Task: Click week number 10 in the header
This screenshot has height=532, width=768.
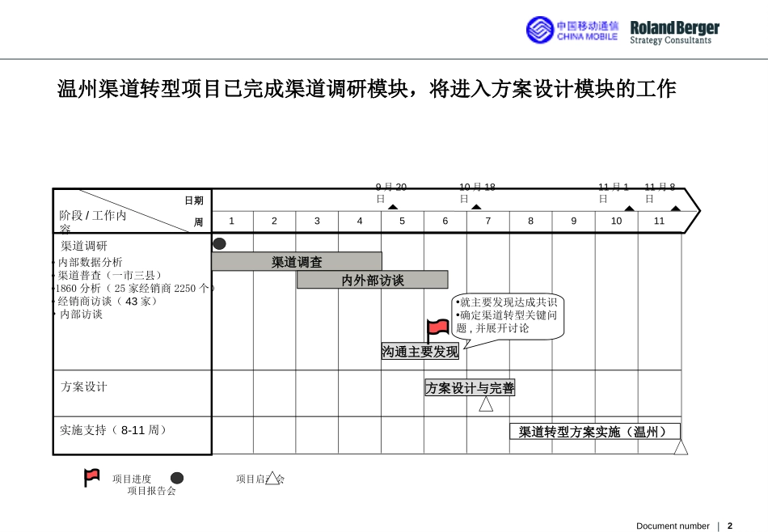Action: (x=616, y=221)
